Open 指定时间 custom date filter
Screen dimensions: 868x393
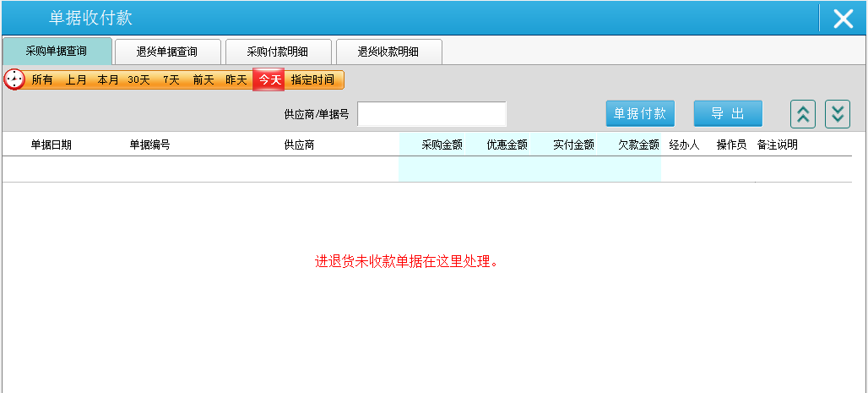tap(312, 79)
